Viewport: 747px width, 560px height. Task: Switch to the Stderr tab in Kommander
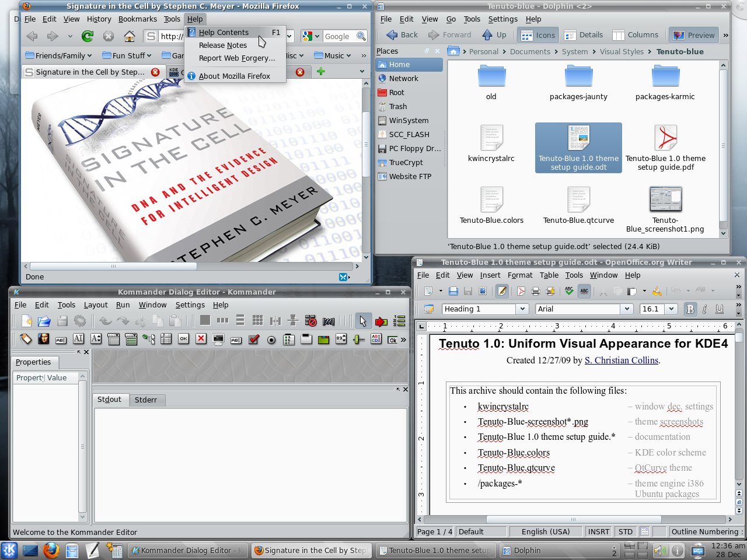coord(146,400)
